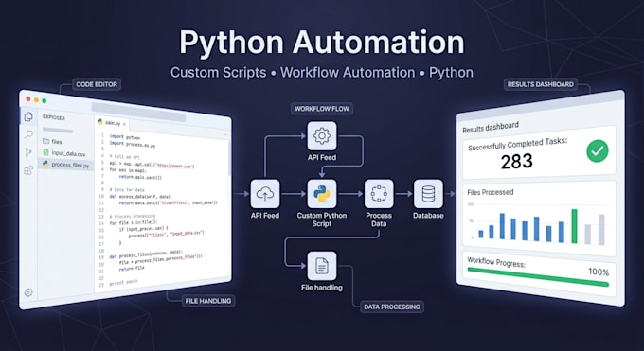Open the Source Control branch icon

tap(28, 152)
